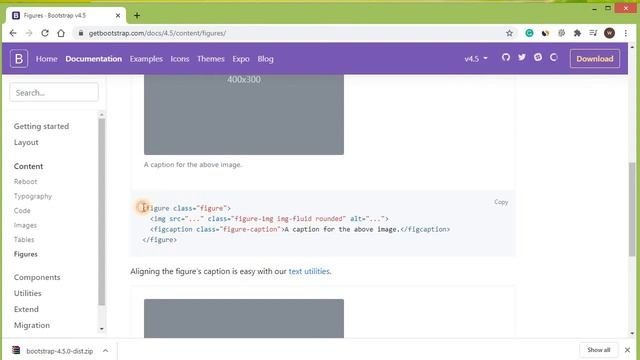The height and width of the screenshot is (360, 640).
Task: Expand Layout sidebar section
Action: (x=26, y=142)
